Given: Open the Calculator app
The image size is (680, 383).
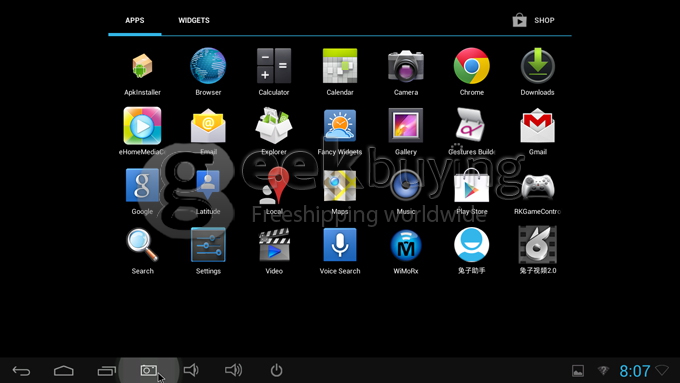Looking at the screenshot, I should (274, 66).
